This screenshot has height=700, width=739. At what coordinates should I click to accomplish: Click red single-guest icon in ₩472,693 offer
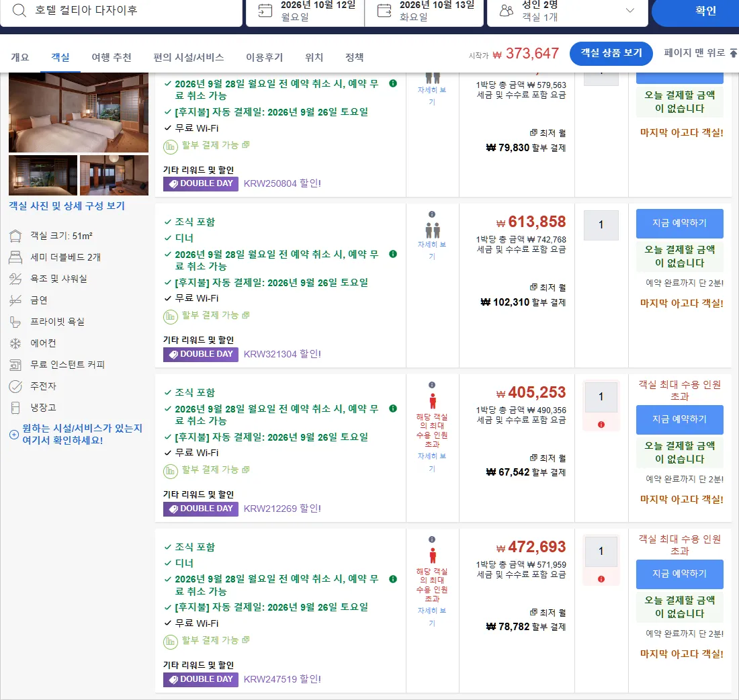[x=432, y=556]
